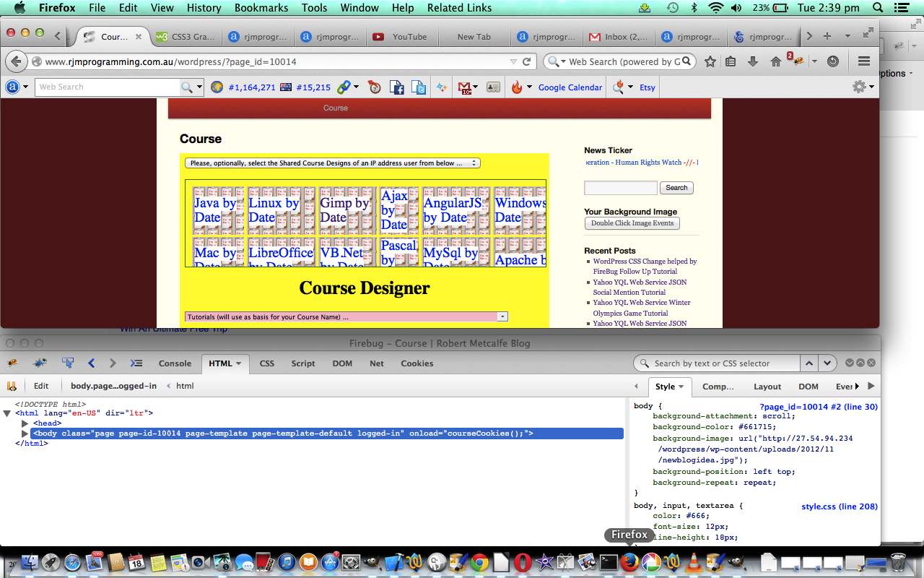Click Firefox back navigation arrow

point(17,61)
